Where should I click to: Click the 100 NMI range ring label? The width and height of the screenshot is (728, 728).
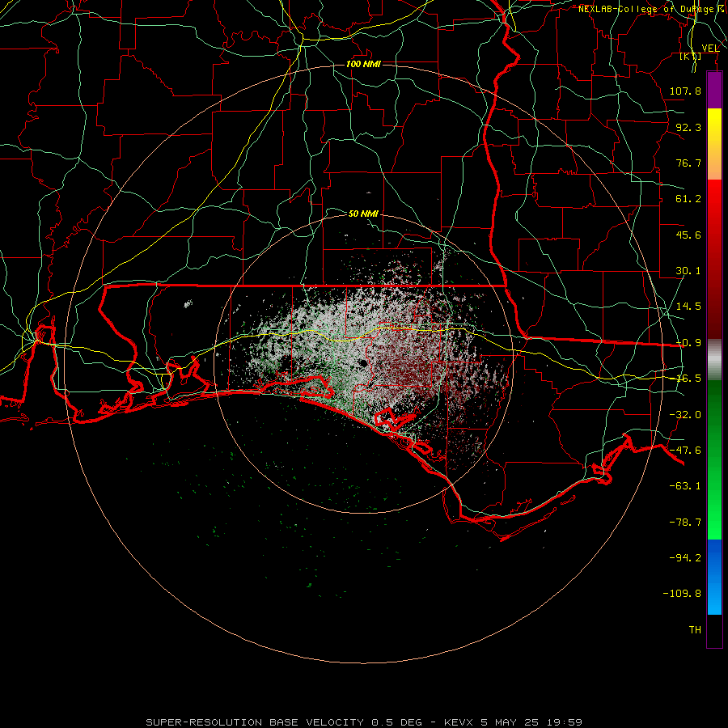pyautogui.click(x=363, y=64)
